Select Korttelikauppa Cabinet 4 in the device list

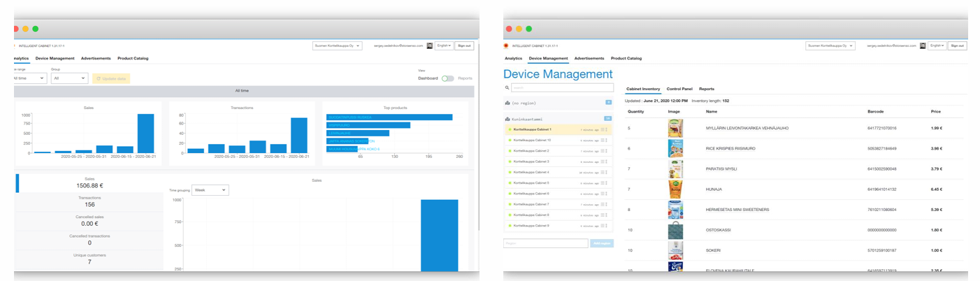coord(531,172)
